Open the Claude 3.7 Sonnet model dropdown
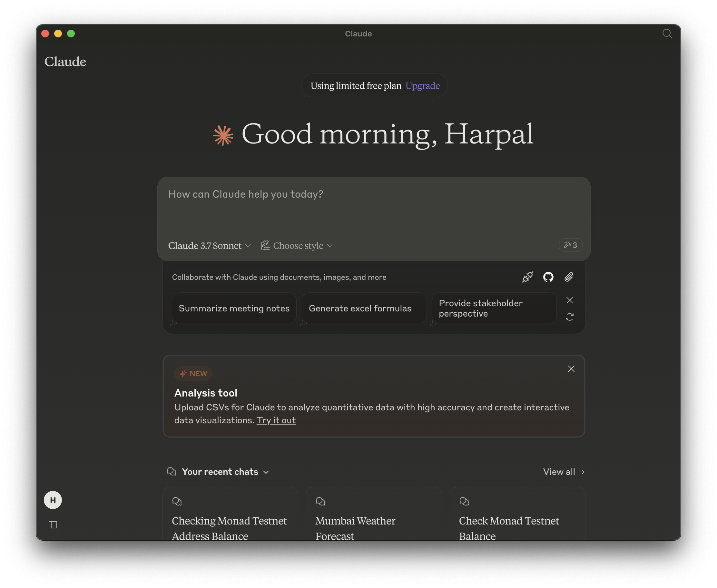The height and width of the screenshot is (588, 717). click(x=209, y=246)
